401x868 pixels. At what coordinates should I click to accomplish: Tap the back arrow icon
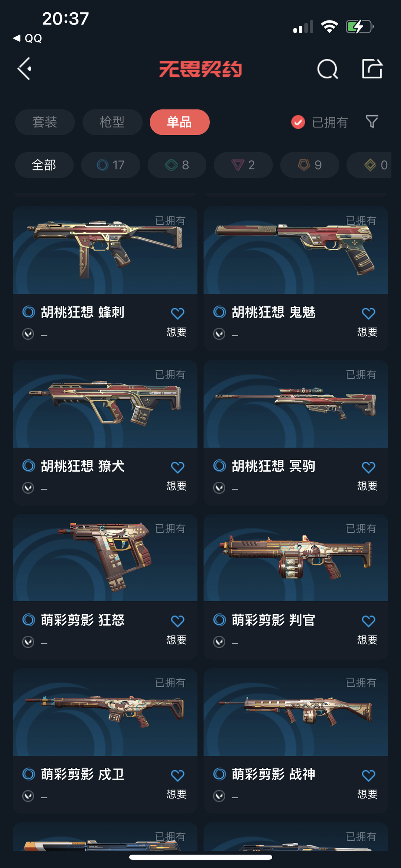25,69
